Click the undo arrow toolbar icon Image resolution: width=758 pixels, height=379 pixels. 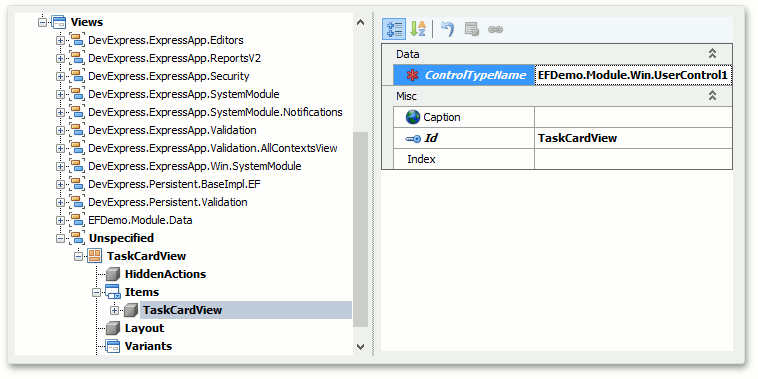click(447, 29)
